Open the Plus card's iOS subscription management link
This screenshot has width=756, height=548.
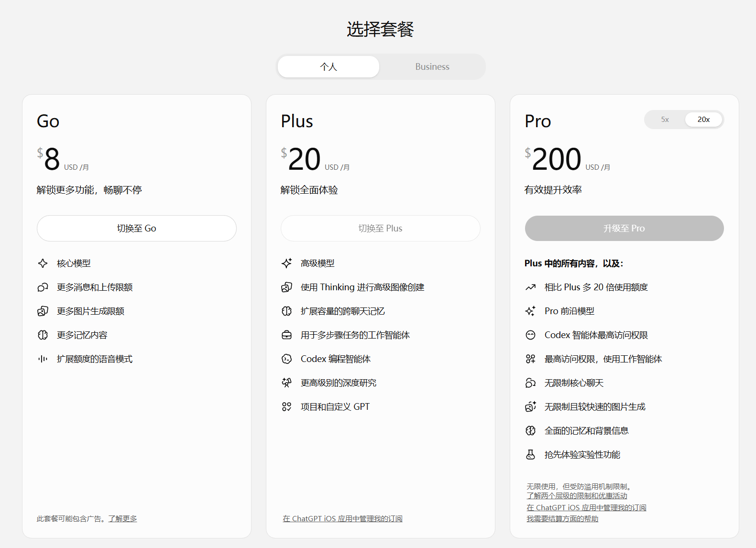(342, 519)
